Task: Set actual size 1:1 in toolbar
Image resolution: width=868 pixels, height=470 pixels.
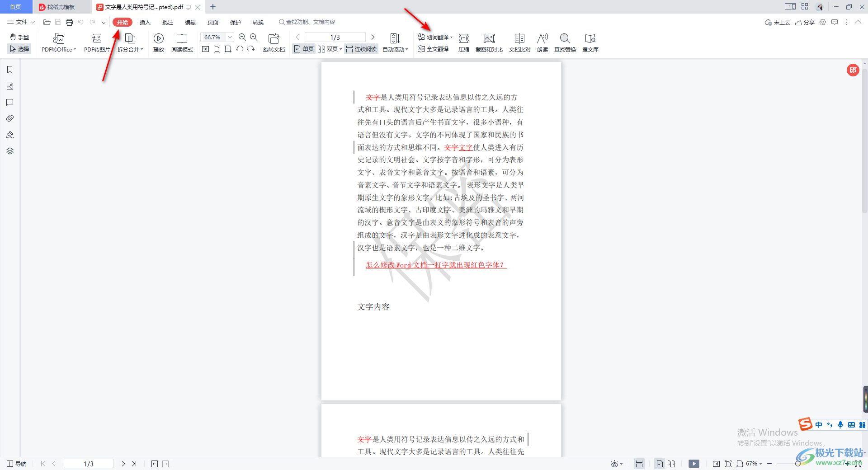Action: point(206,49)
